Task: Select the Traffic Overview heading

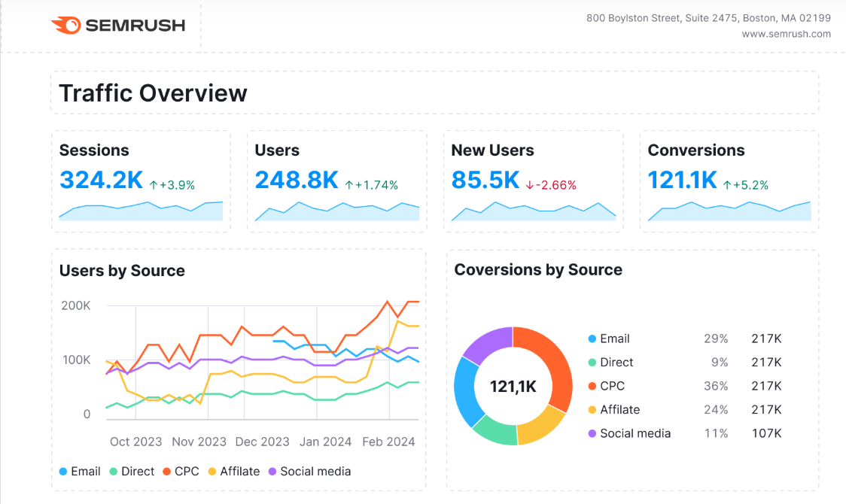Action: coord(153,93)
